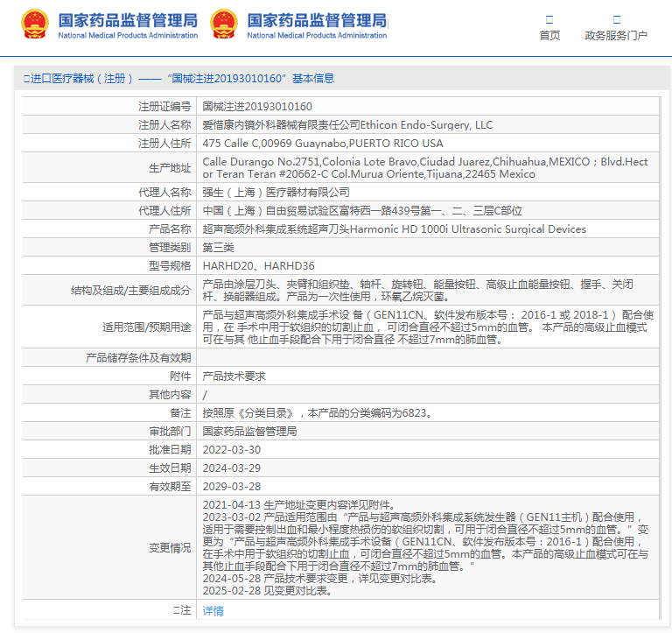Click the second 国家药品监督管理局 title text
Screen dimensions: 672x633
317,20
